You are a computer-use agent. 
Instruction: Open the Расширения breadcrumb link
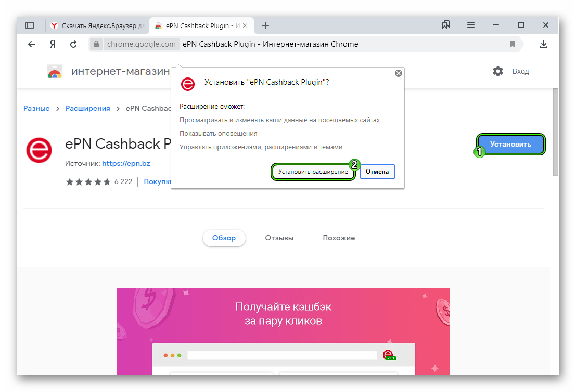click(88, 108)
